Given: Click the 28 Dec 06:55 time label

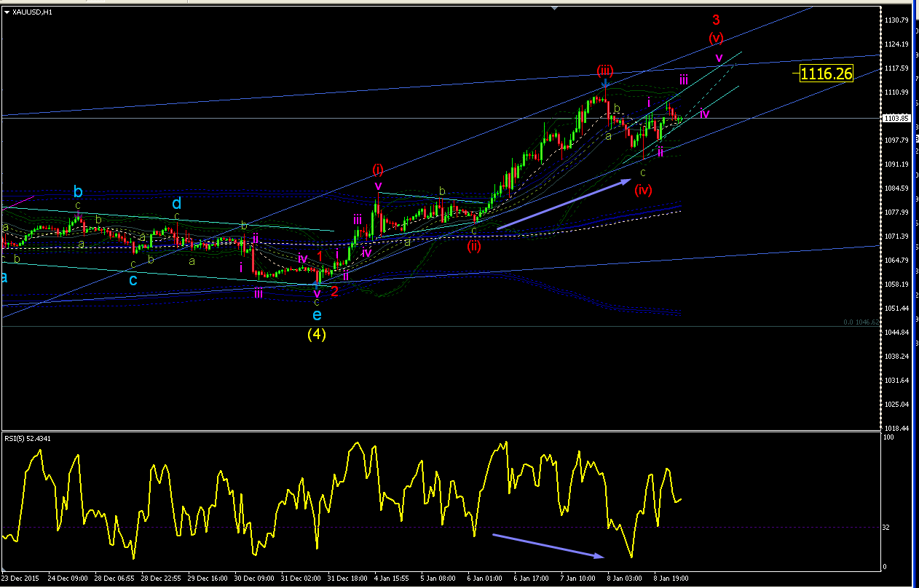Looking at the screenshot, I should click(x=113, y=579).
